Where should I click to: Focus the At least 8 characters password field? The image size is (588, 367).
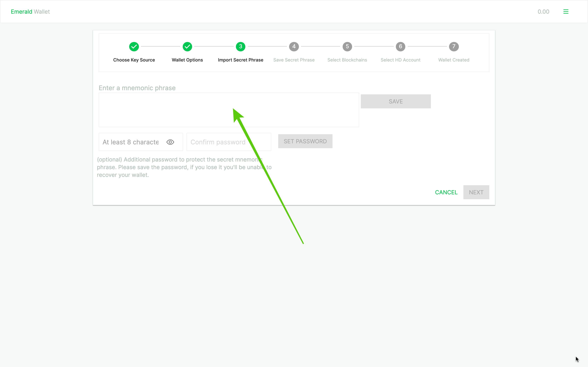(x=131, y=142)
